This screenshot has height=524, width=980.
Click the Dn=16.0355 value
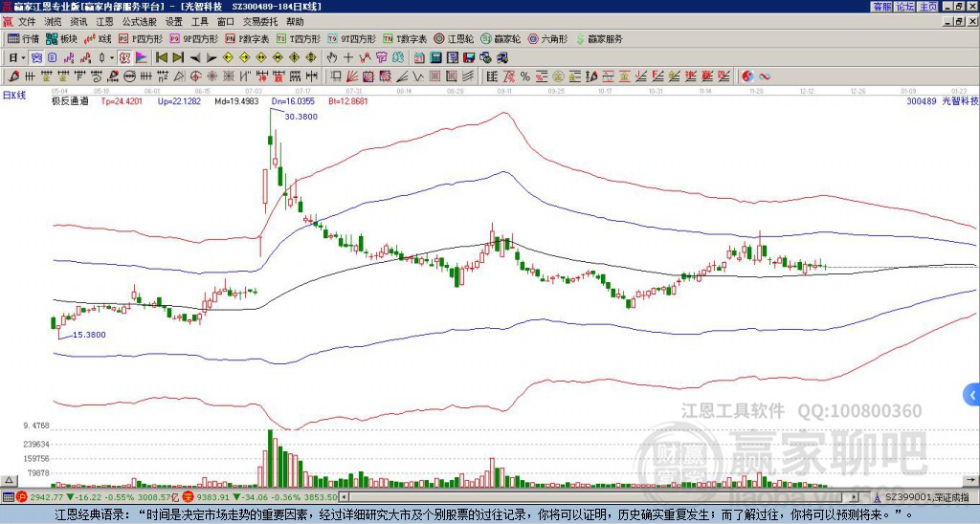click(293, 100)
